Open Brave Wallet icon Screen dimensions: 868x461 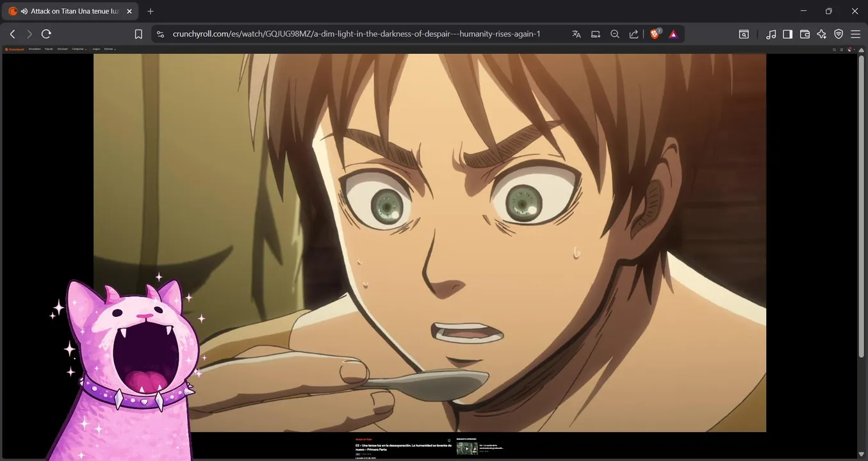(805, 34)
